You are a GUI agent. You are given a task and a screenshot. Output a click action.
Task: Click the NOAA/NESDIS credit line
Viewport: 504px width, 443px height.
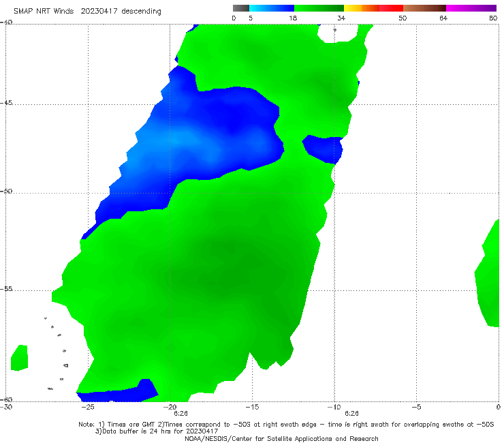pos(281,439)
